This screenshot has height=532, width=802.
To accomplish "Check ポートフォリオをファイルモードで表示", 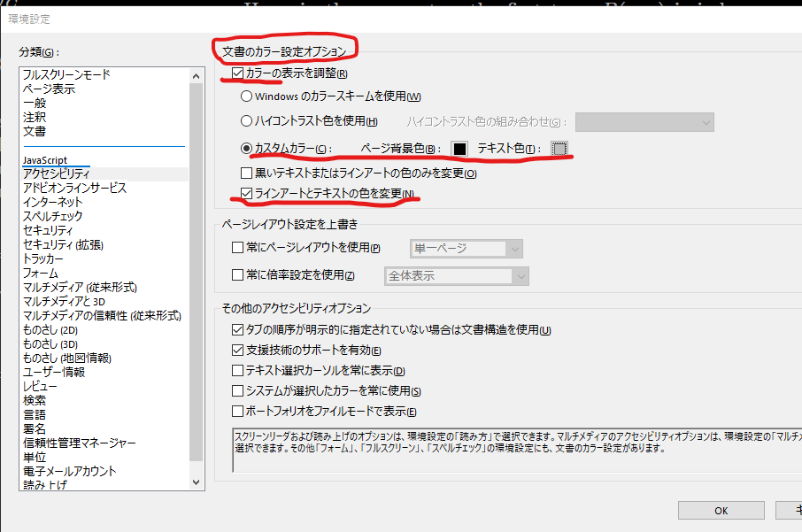I will tap(236, 410).
